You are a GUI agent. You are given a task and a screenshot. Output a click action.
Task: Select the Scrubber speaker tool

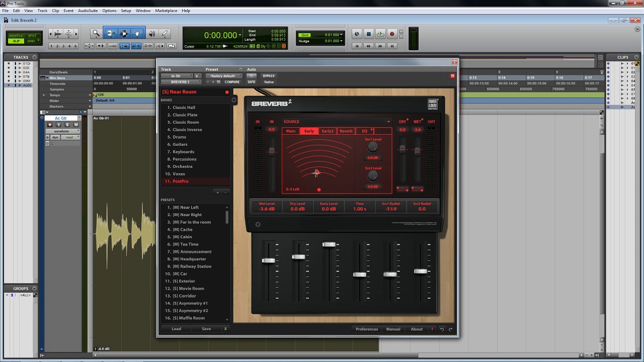(x=151, y=34)
